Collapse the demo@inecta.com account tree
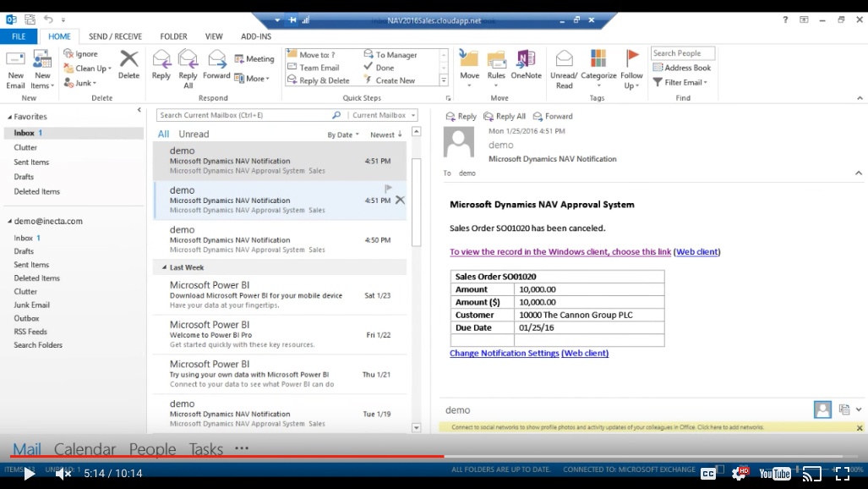The image size is (868, 489). [x=9, y=221]
